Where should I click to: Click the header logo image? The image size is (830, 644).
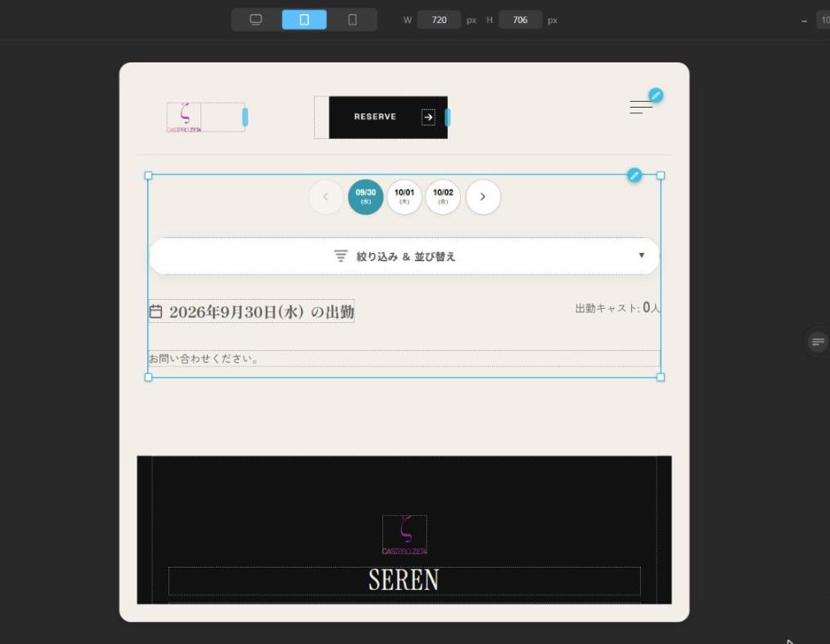[x=184, y=117]
